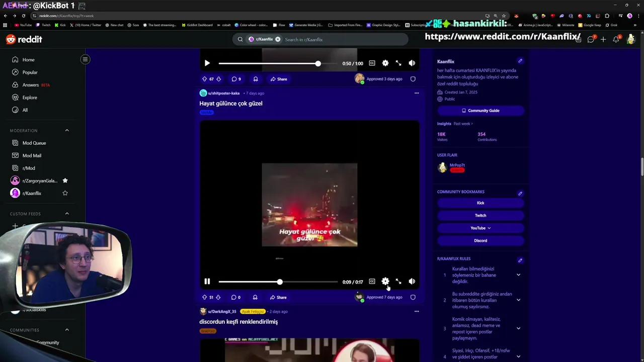This screenshot has width=644, height=362.
Task: Collapse the left navigation sidebar
Action: (x=85, y=59)
